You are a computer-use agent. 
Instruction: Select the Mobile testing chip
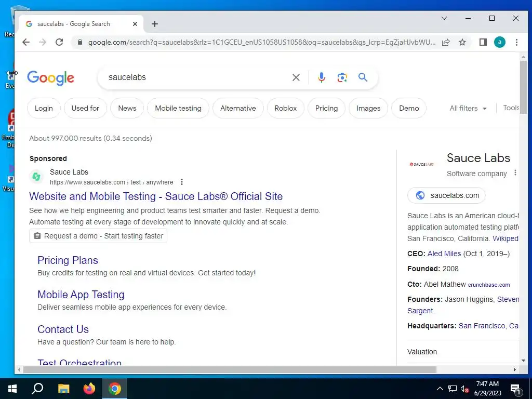[178, 108]
